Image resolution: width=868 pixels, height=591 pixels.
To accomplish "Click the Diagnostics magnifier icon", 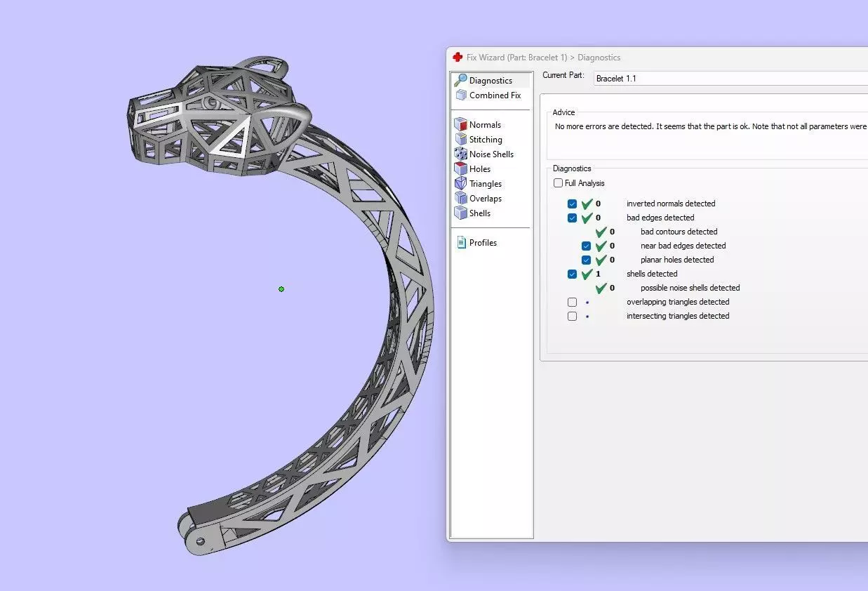I will tap(460, 80).
